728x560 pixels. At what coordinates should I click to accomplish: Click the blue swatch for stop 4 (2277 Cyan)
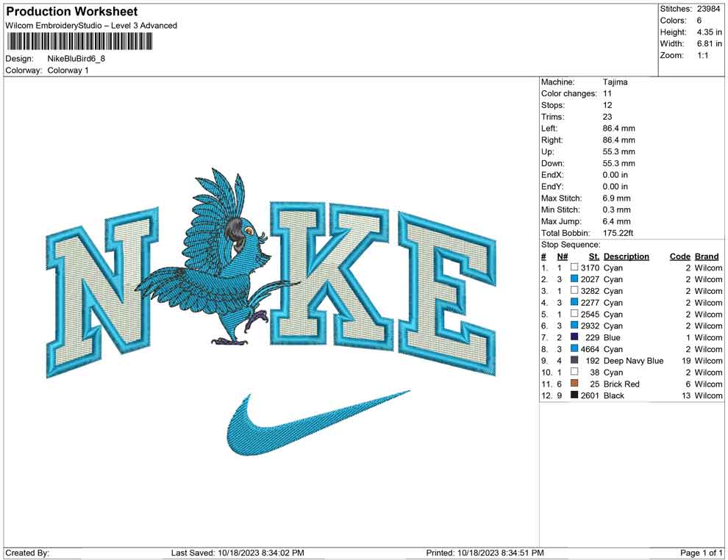coord(574,302)
